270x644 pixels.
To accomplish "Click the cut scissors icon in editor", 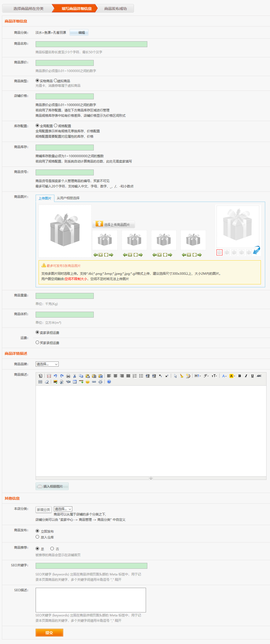I will click(75, 376).
